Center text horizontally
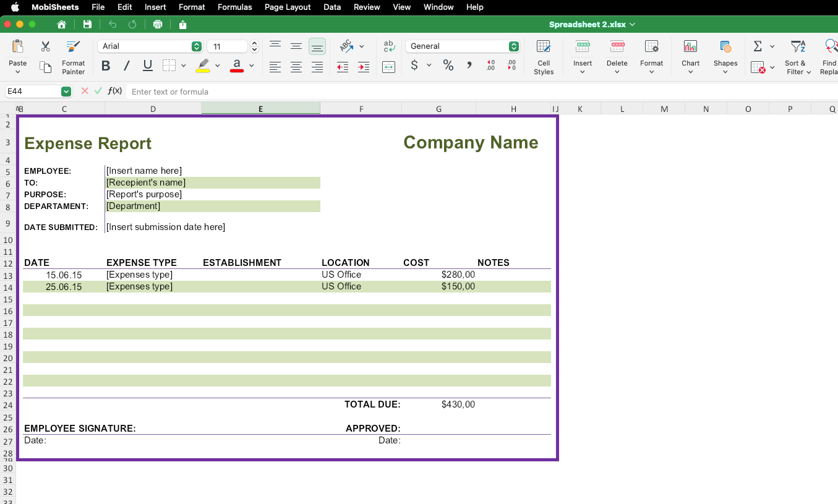The width and height of the screenshot is (838, 504). (296, 67)
